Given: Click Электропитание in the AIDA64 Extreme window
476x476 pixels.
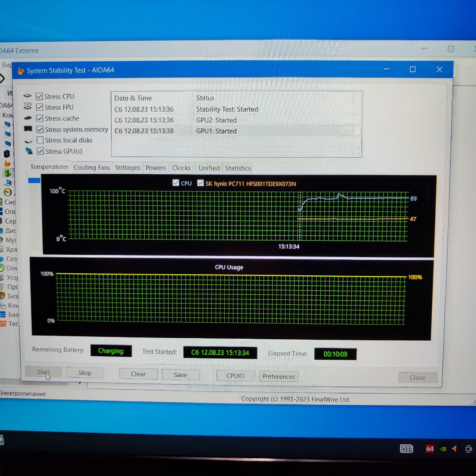Looking at the screenshot, I should [23, 394].
